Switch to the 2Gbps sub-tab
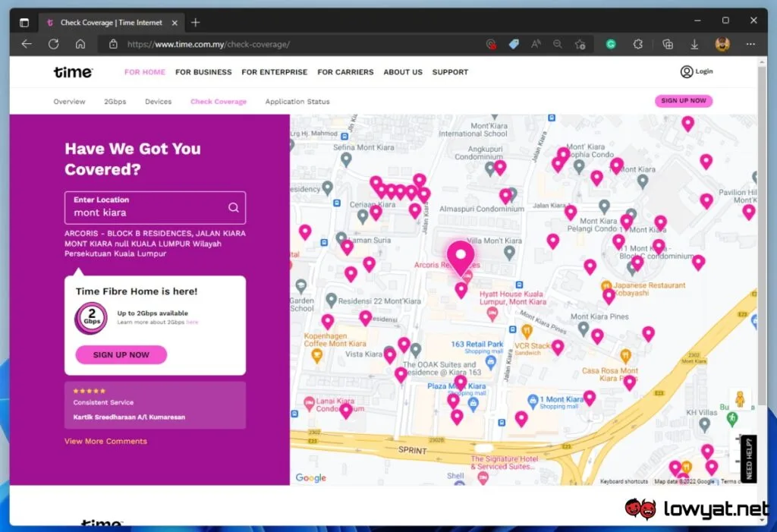Viewport: 777px width, 532px height. click(x=115, y=101)
